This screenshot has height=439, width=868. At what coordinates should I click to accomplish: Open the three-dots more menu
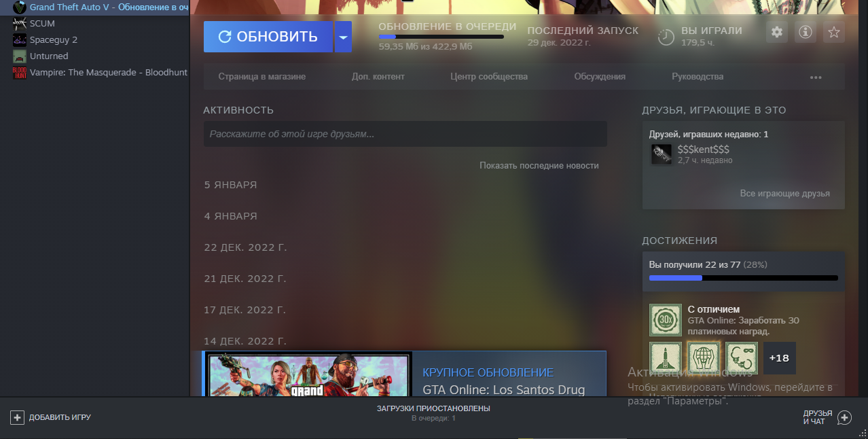pos(816,77)
